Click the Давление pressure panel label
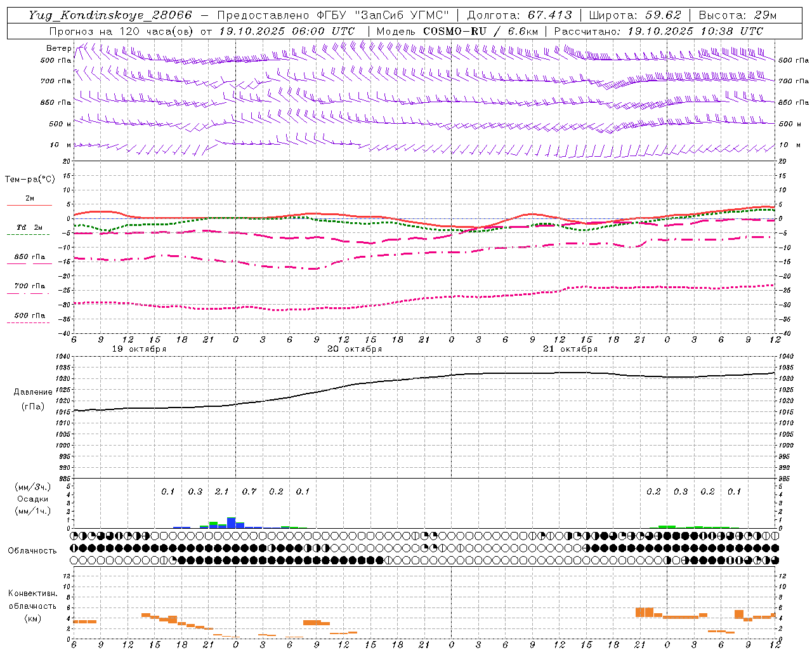The image size is (812, 650). click(32, 392)
